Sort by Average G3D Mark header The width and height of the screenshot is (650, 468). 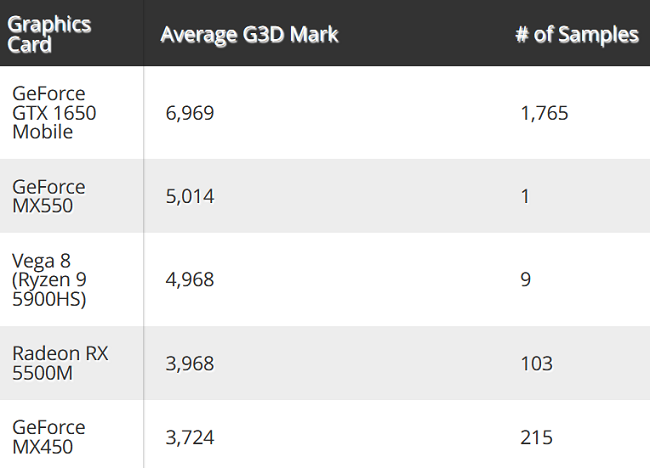click(x=250, y=34)
